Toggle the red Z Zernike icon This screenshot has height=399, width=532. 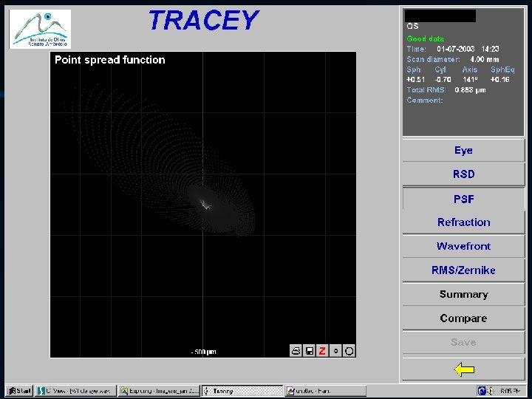[322, 350]
